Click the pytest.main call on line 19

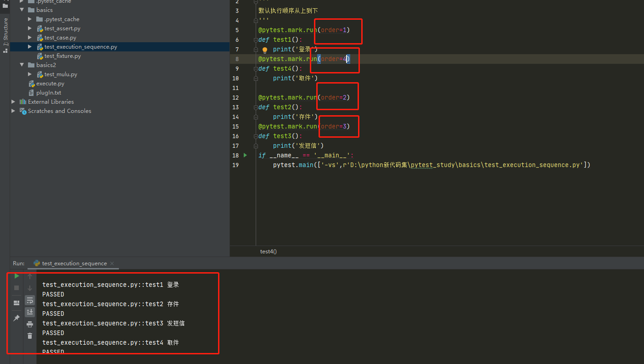(431, 165)
